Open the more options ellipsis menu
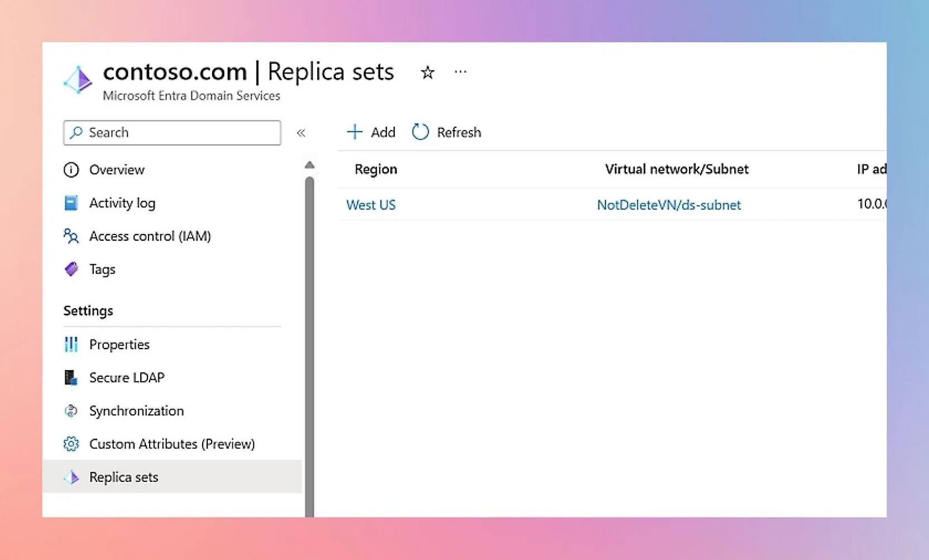The width and height of the screenshot is (929, 560). pos(460,72)
